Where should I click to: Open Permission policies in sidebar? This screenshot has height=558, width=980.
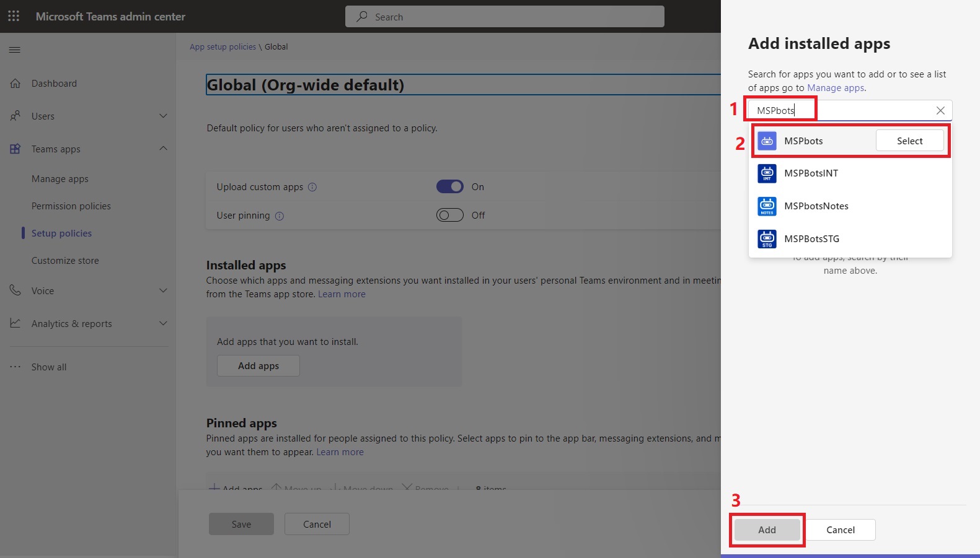71,206
